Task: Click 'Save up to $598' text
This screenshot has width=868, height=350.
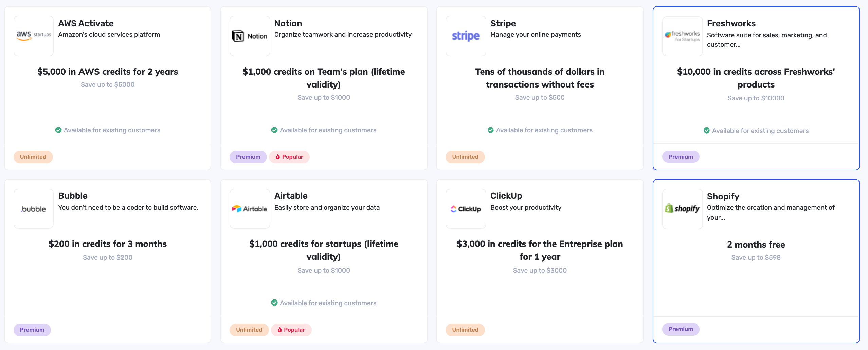Action: pos(756,257)
